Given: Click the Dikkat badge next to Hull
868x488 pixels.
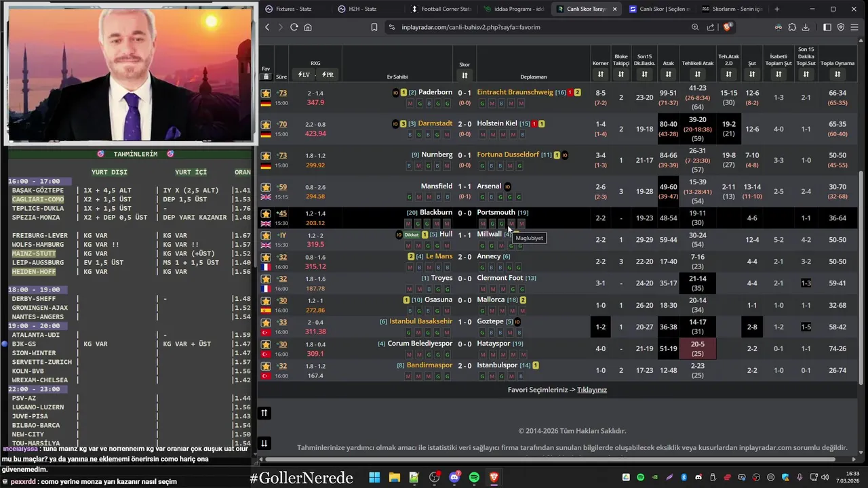Looking at the screenshot, I should (412, 235).
